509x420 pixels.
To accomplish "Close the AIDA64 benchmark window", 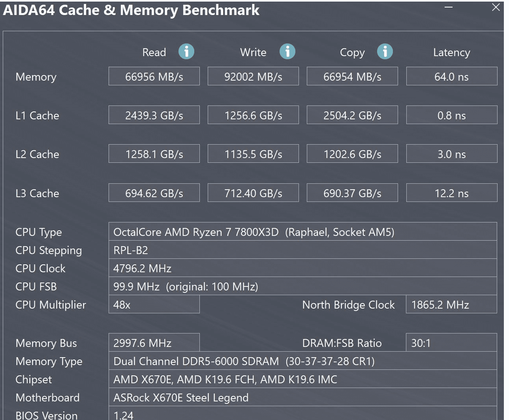I will pyautogui.click(x=496, y=7).
